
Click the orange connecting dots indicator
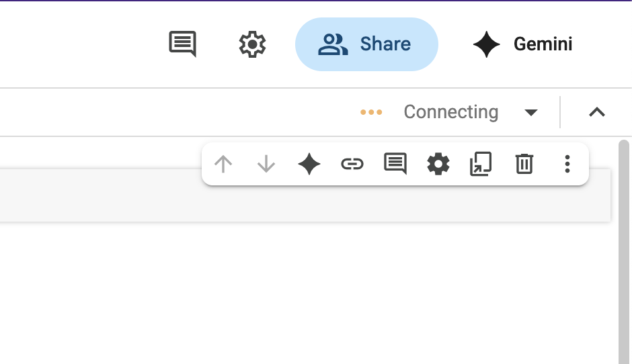click(x=371, y=112)
